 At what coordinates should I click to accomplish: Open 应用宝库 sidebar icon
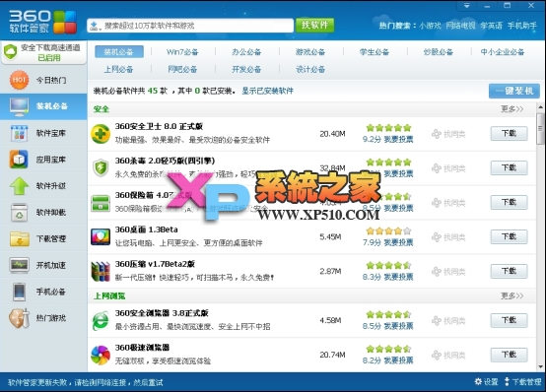[19, 160]
